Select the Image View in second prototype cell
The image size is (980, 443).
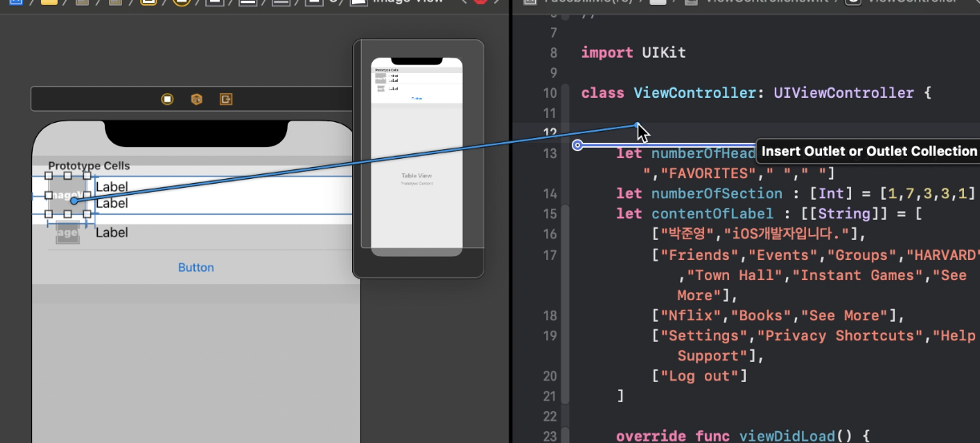[x=67, y=233]
